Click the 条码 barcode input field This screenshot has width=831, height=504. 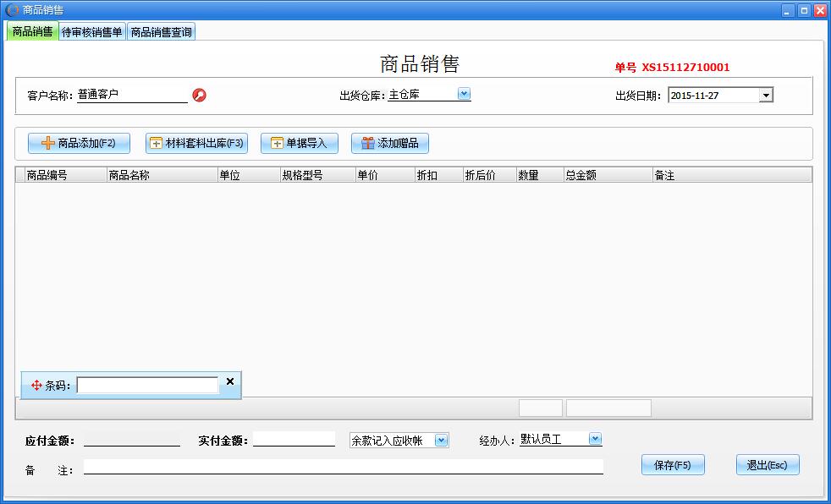(x=147, y=385)
